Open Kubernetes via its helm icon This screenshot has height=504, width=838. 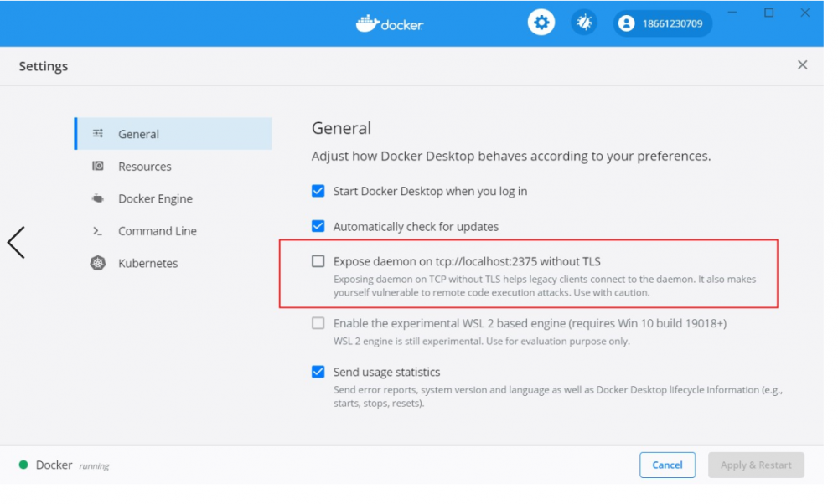pyautogui.click(x=98, y=262)
